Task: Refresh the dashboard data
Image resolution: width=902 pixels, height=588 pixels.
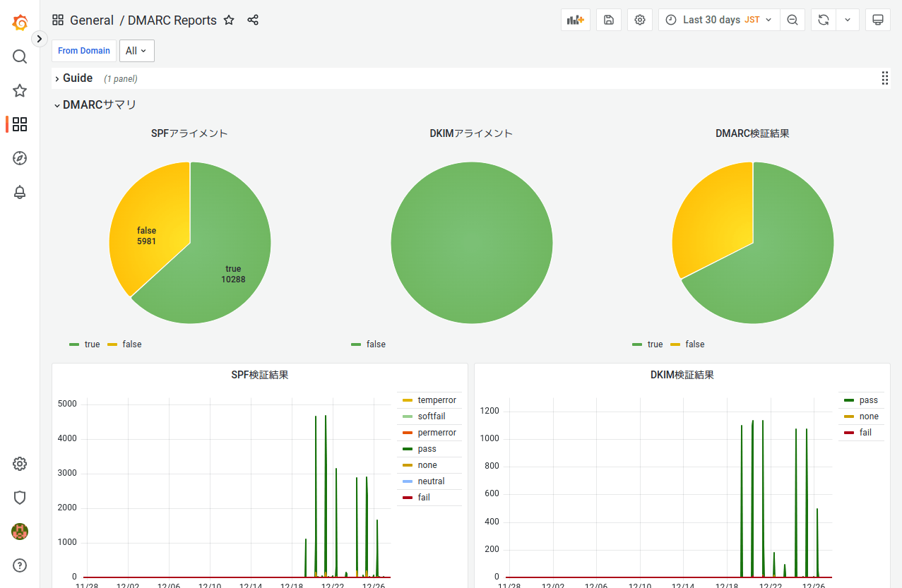Action: pos(823,20)
